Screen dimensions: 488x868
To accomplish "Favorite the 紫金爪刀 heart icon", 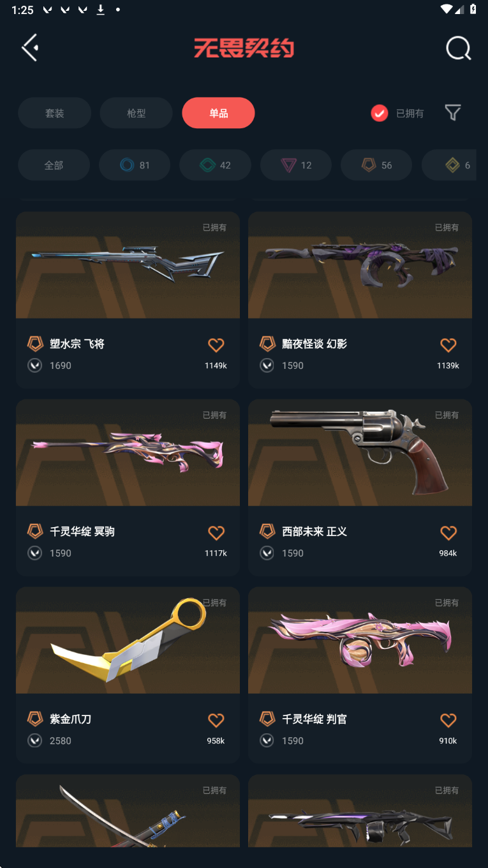I will pos(216,721).
